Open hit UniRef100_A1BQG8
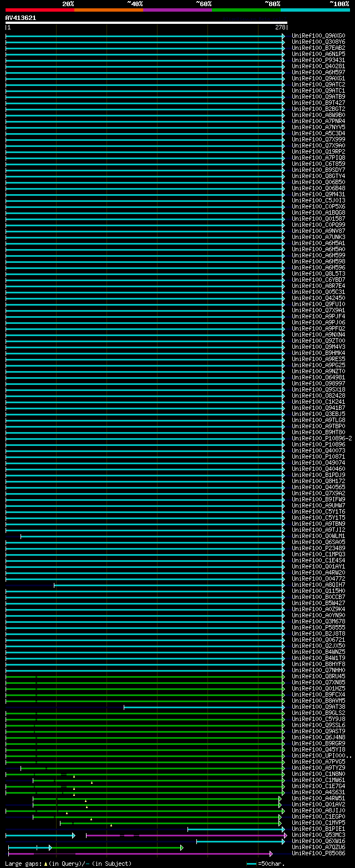The image size is (355, 868). 318,212
